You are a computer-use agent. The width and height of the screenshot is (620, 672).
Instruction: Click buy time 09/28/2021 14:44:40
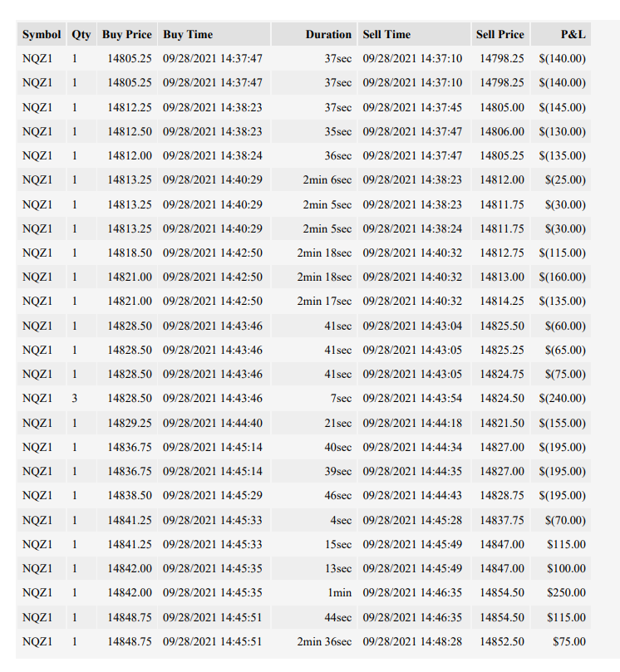214,423
